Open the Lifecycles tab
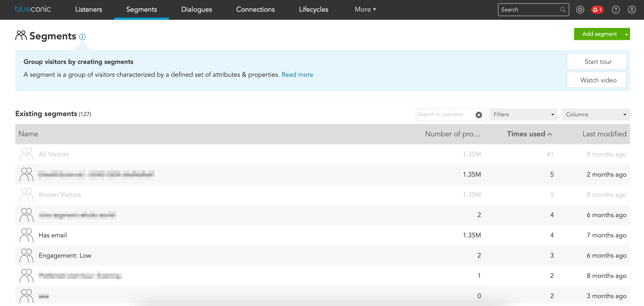Screen dimensions: 644x306 pos(313,9)
